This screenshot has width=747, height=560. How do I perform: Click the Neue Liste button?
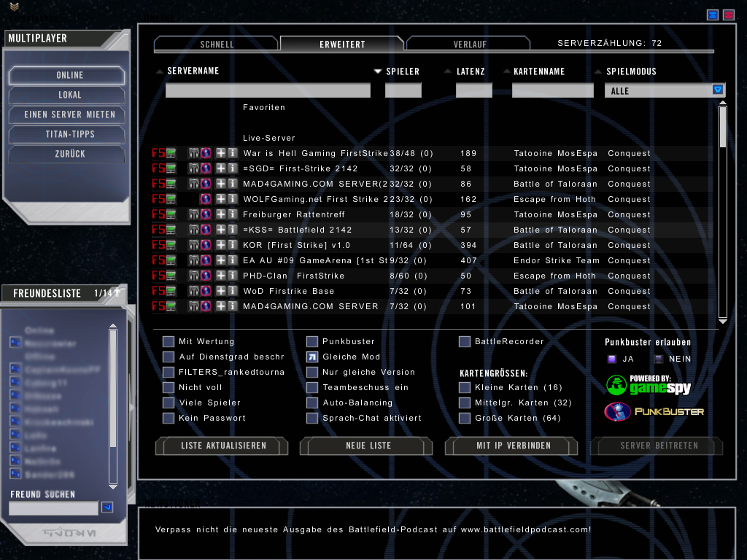pyautogui.click(x=366, y=446)
